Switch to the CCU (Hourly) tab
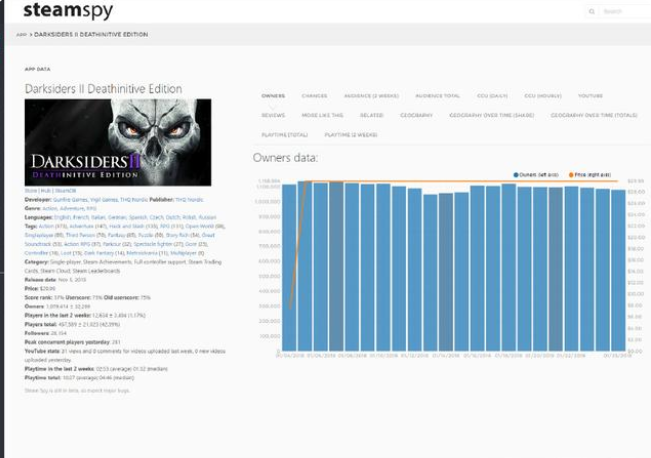Screen dimensions: 651x458 tap(543, 96)
